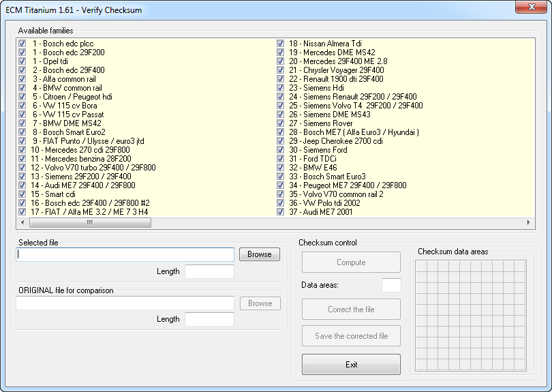
Task: Toggle checkbox for 1 - Bosch edc 29F200
Action: (x=22, y=52)
